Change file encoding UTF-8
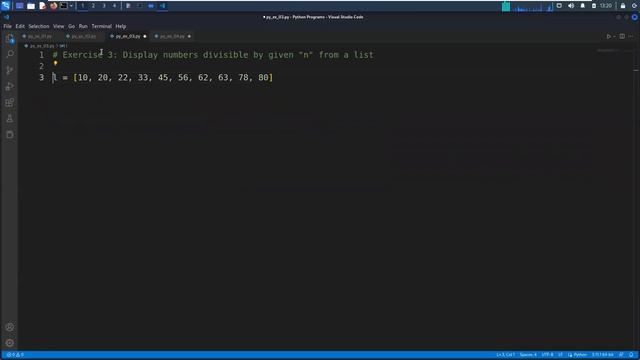Viewport: 640px width, 360px height. (x=547, y=355)
